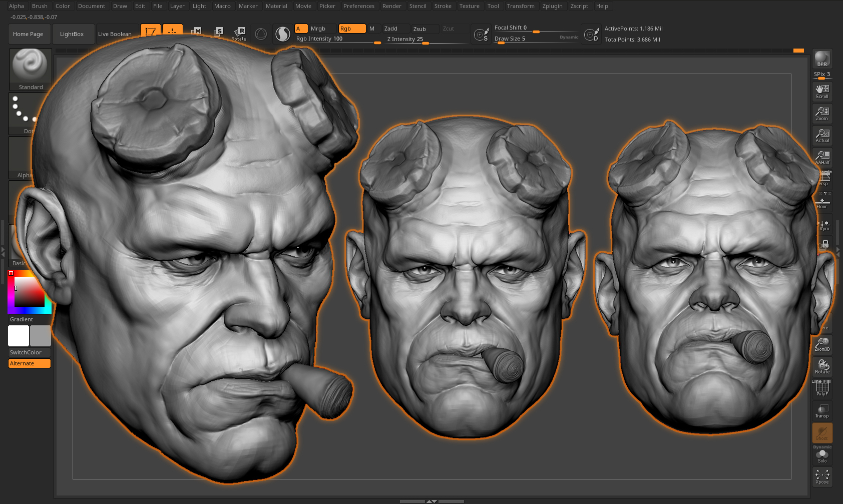Select Zsub sculpt mode
The width and height of the screenshot is (843, 504).
(x=425, y=29)
